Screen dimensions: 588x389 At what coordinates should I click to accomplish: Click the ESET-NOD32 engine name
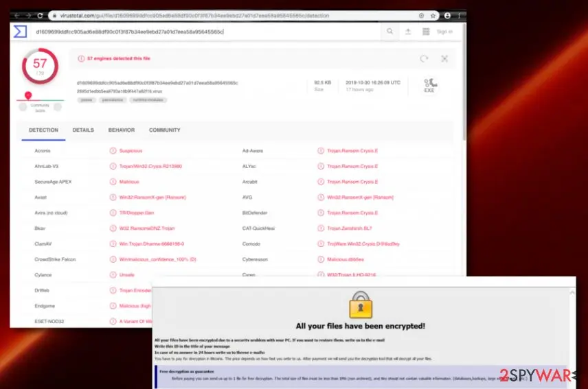click(49, 322)
